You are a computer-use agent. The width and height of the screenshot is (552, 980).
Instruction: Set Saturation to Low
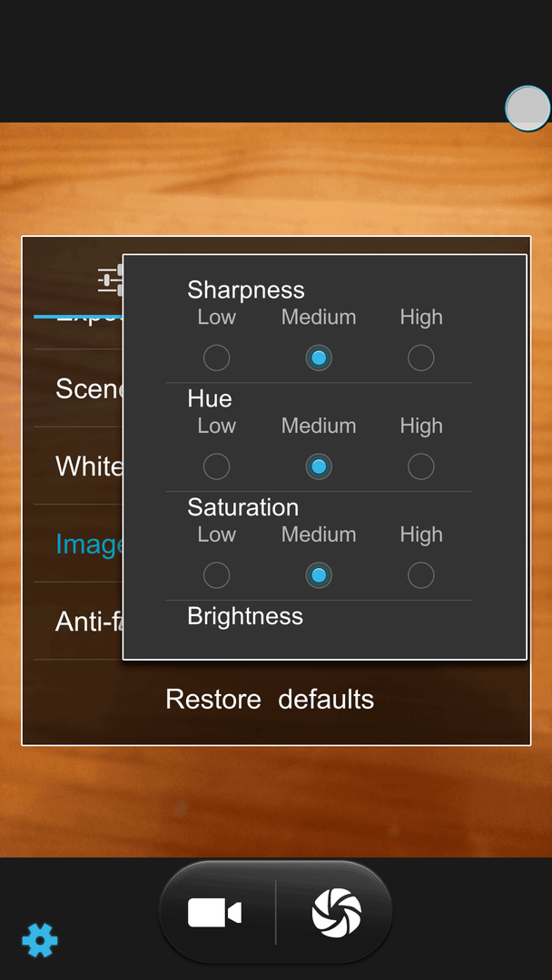(216, 575)
